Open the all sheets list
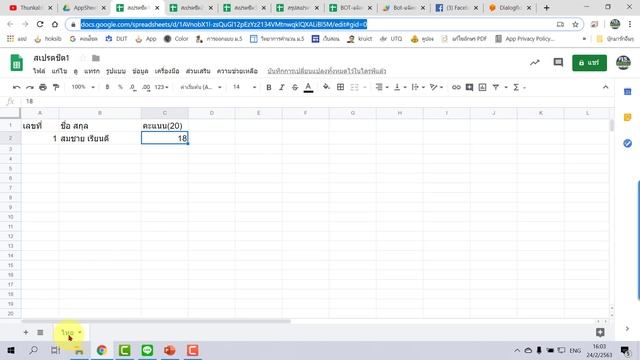The height and width of the screenshot is (360, 640). 40,332
